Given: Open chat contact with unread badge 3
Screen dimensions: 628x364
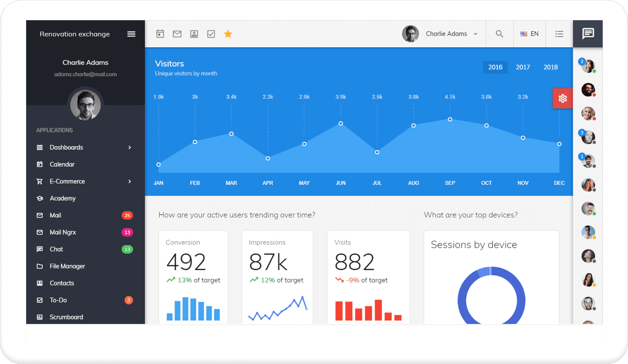Looking at the screenshot, I should coord(588,137).
